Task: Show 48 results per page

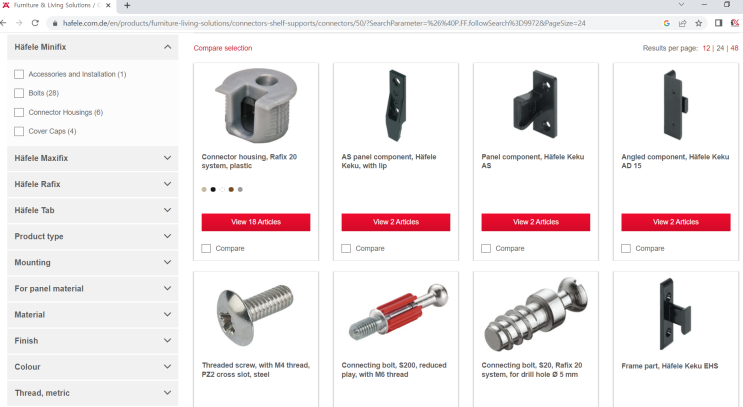Action: coord(734,48)
